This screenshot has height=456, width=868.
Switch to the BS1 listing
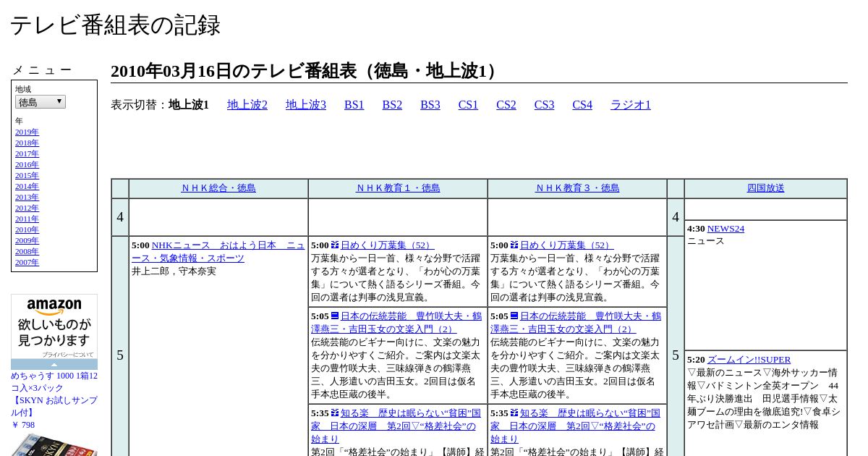[354, 105]
